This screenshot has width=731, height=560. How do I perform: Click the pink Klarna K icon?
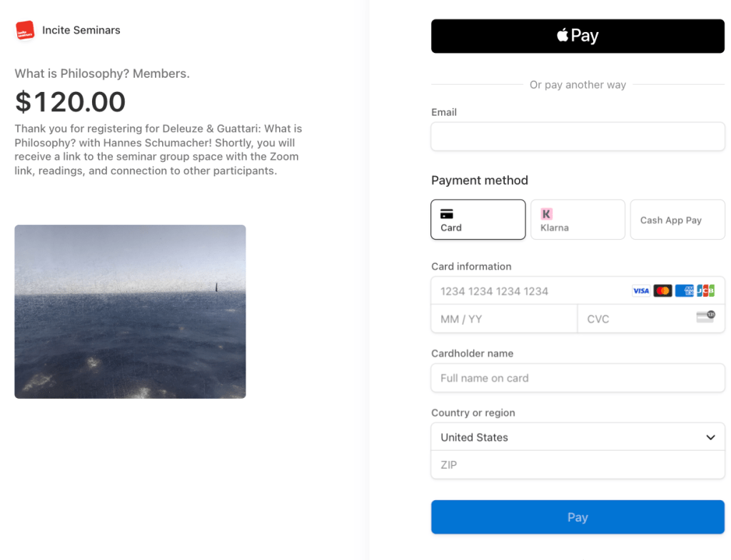pyautogui.click(x=547, y=213)
